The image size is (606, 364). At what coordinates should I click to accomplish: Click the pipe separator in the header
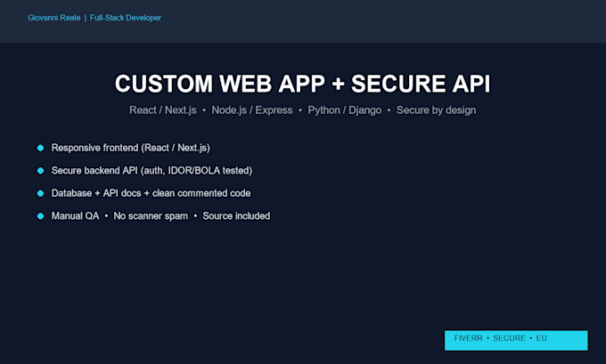pyautogui.click(x=85, y=18)
